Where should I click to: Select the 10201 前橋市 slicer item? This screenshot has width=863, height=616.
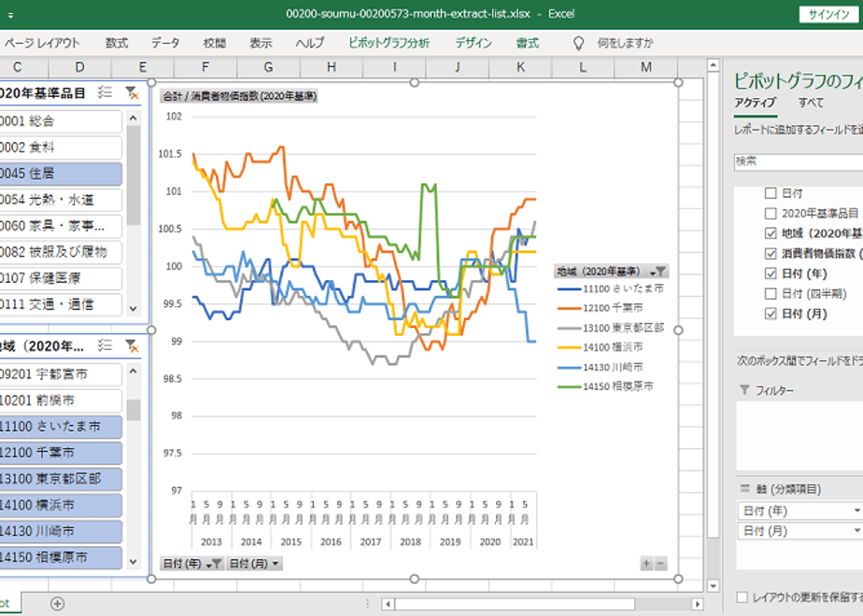click(60, 400)
